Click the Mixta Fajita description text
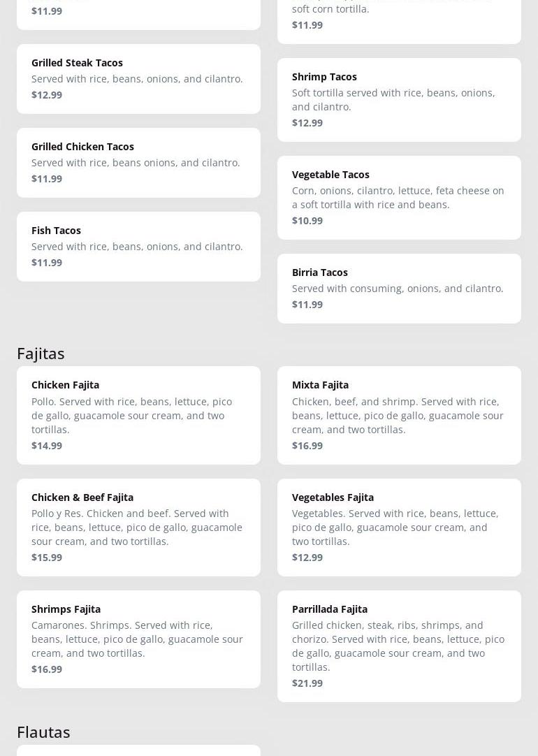The width and height of the screenshot is (538, 756). [398, 416]
